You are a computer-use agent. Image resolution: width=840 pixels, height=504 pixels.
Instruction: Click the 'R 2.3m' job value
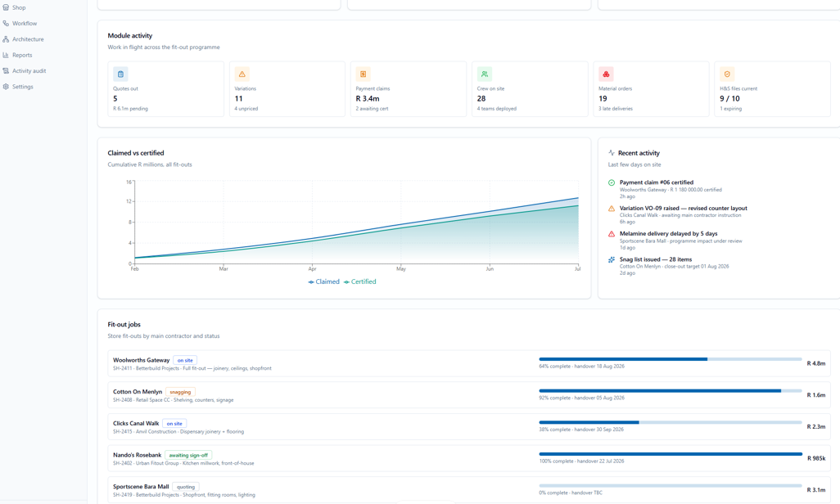coord(816,427)
